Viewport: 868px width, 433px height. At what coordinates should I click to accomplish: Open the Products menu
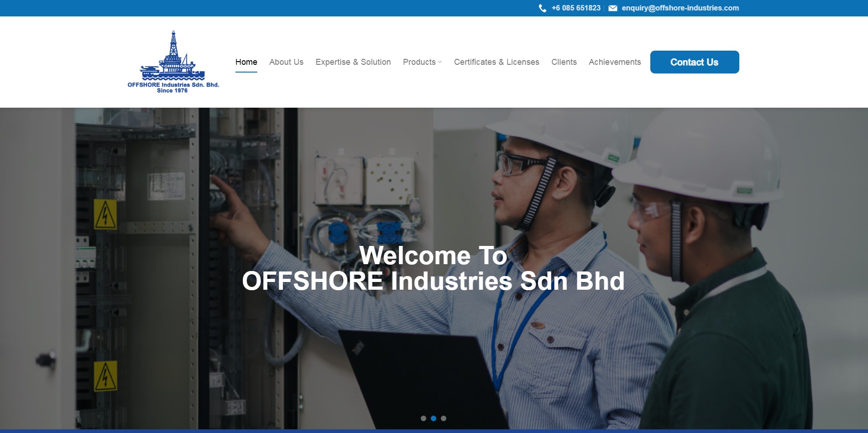419,62
